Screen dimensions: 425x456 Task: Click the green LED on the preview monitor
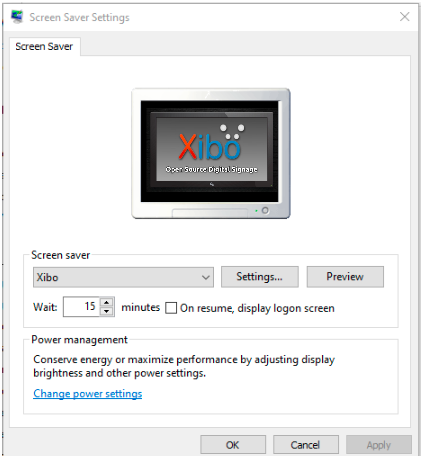(x=256, y=211)
